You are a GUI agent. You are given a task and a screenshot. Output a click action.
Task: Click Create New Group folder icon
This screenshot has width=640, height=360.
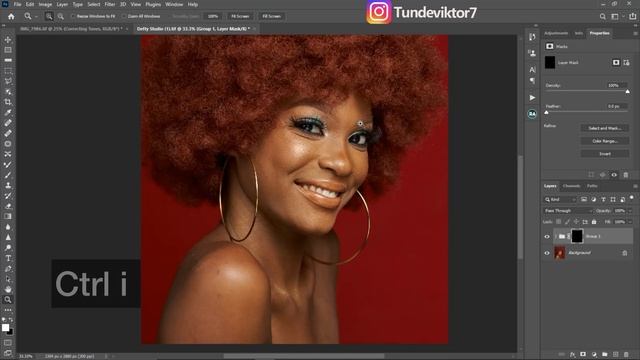point(604,355)
